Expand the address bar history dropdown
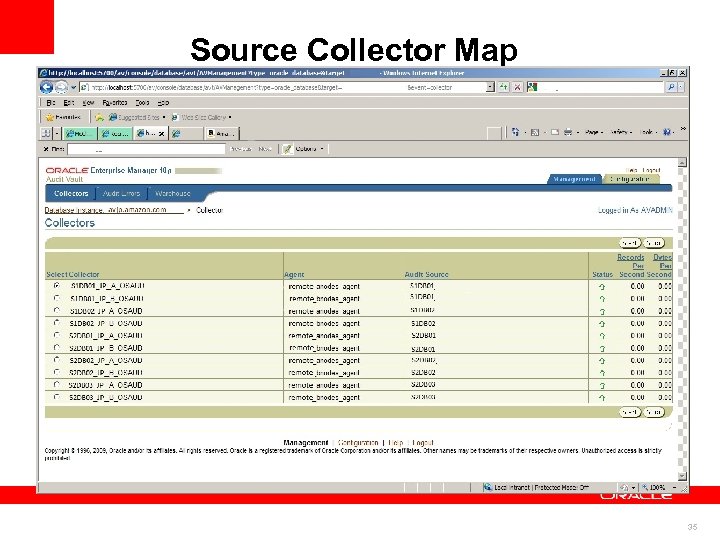This screenshot has width=720, height=540. pos(490,87)
